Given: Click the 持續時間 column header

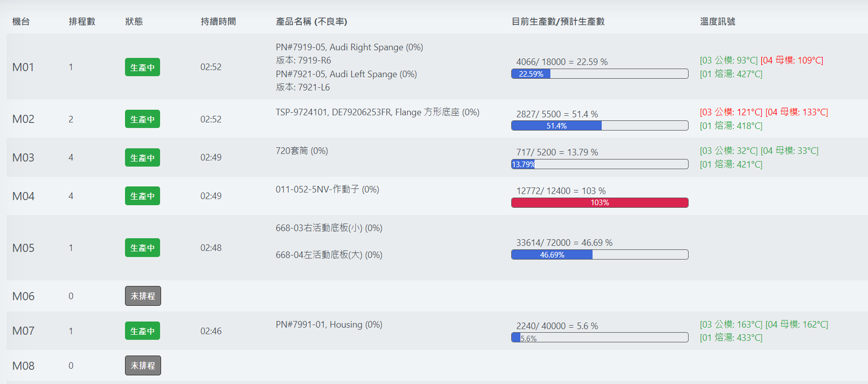Looking at the screenshot, I should (x=218, y=21).
